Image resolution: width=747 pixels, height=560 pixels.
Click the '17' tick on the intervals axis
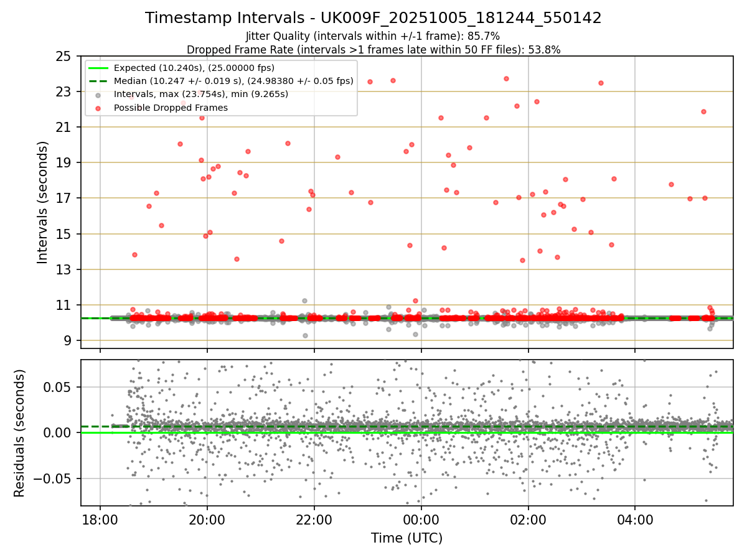point(64,198)
